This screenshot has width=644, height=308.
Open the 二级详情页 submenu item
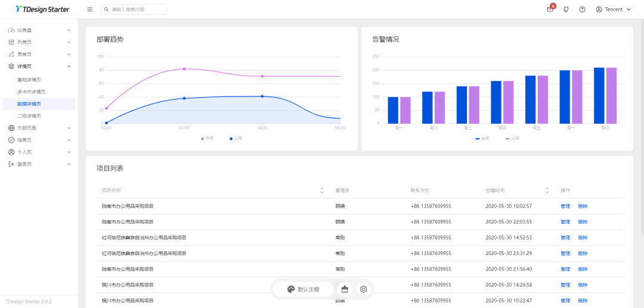39,116
